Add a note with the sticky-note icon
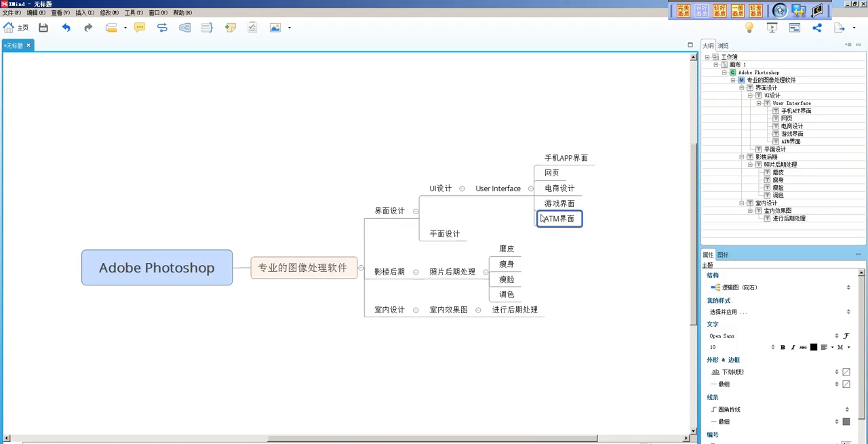This screenshot has width=868, height=444. [x=231, y=28]
